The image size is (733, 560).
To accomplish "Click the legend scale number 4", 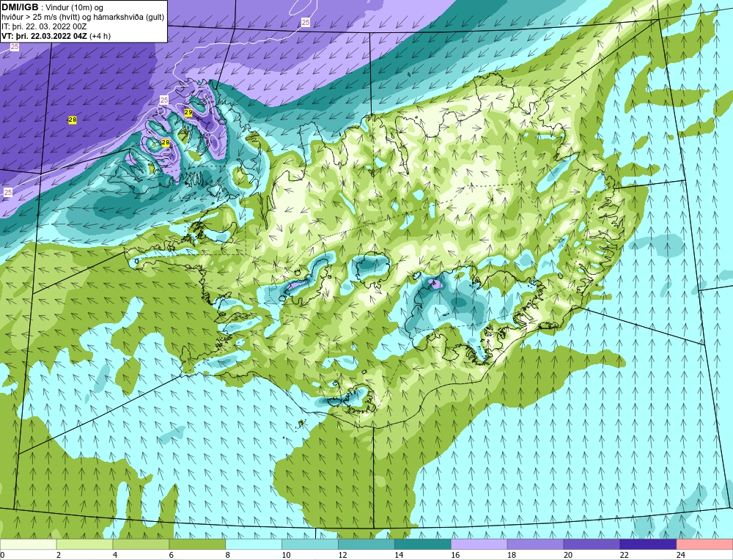I will coord(115,555).
